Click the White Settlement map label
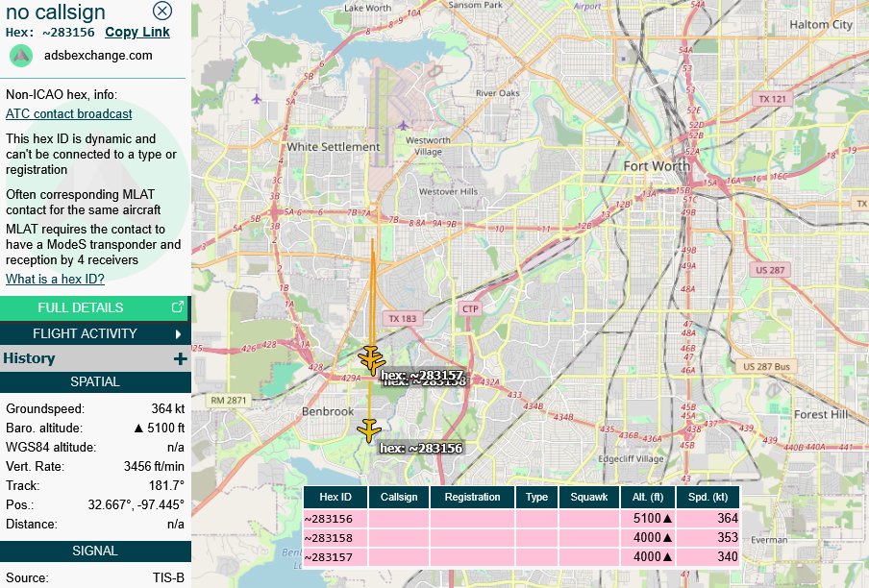 (x=334, y=147)
